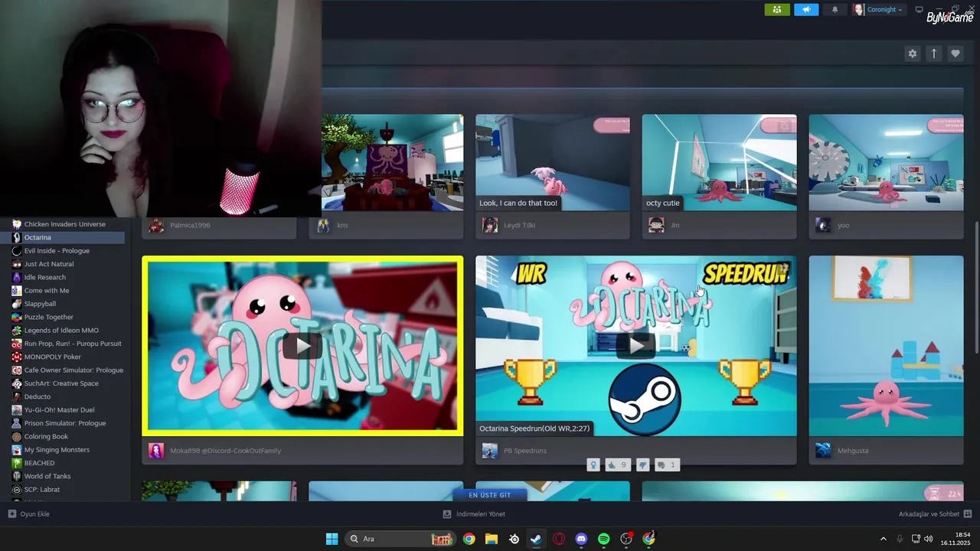Visit Mehgusta author profile
The image size is (980, 551).
852,451
